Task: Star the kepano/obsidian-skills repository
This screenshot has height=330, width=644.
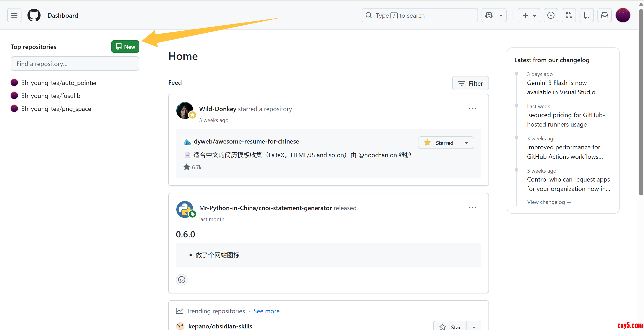Action: click(x=450, y=327)
